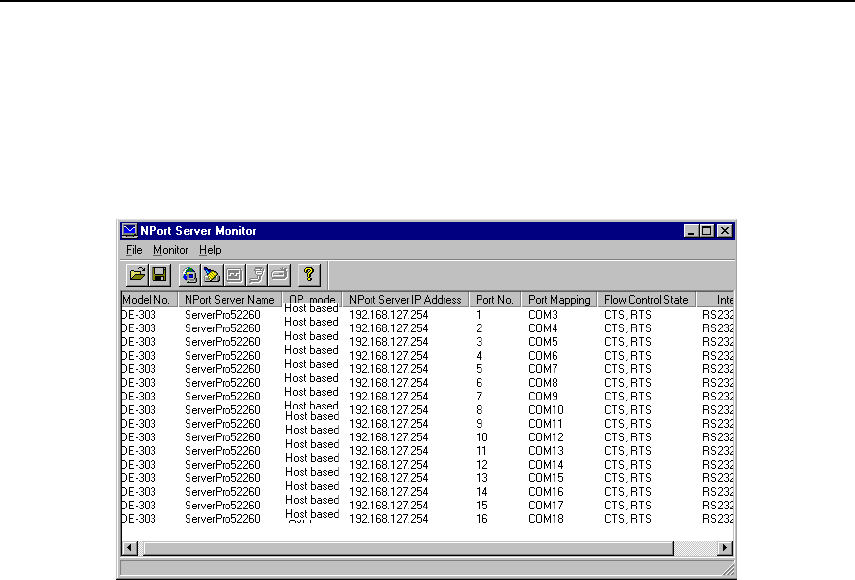Select the COM9 port mapping cell
This screenshot has width=855, height=580.
coord(543,396)
